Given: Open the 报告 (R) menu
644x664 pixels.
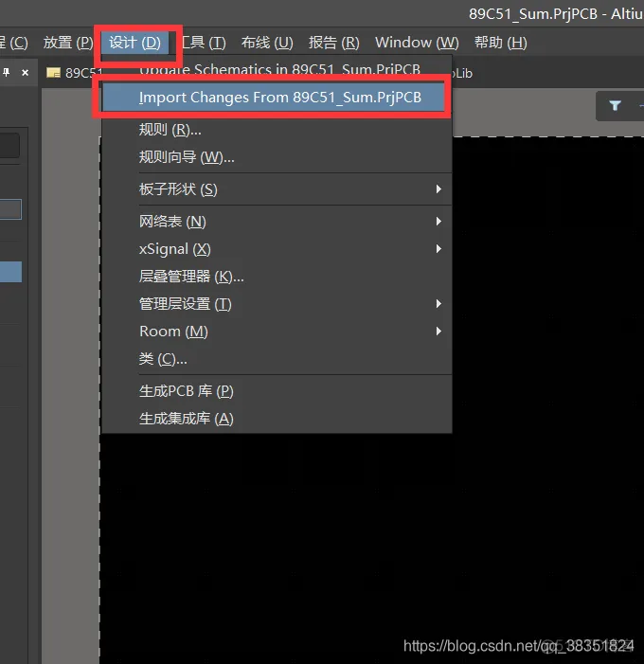Looking at the screenshot, I should click(333, 43).
